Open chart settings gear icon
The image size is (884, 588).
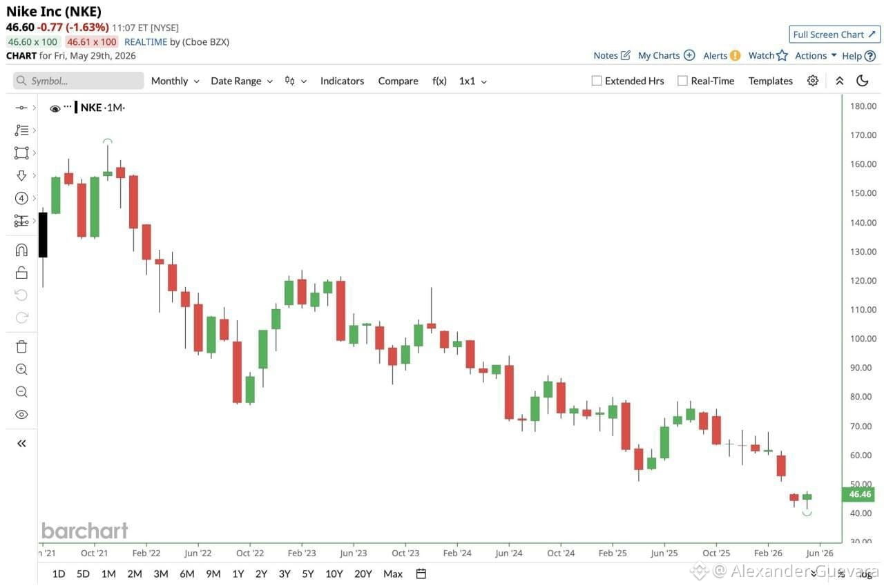(x=813, y=81)
